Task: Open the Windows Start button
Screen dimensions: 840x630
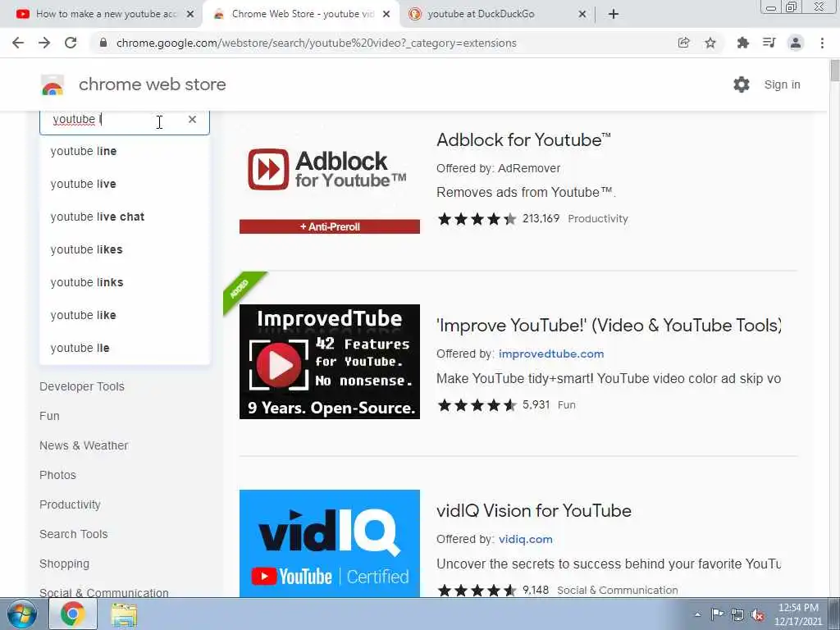Action: pyautogui.click(x=21, y=614)
